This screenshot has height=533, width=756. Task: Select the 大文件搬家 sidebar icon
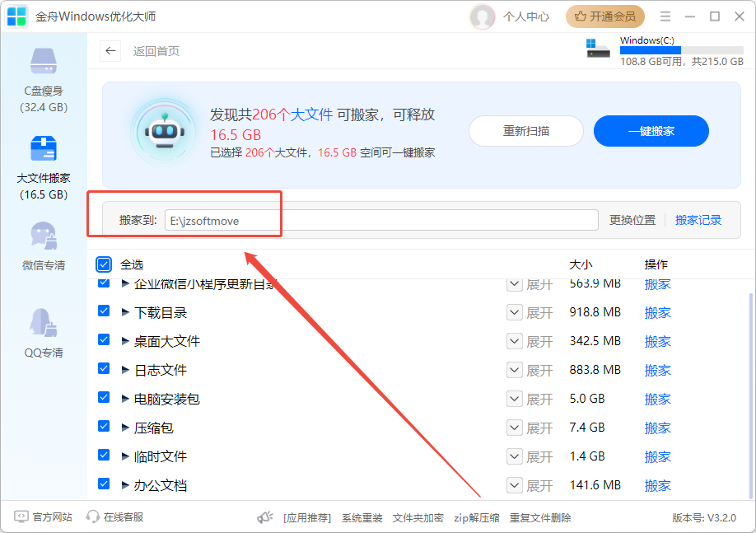44,148
